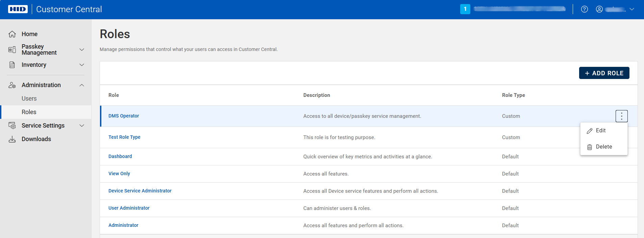
Task: Click 'Access all Device service features' description
Action: [371, 191]
